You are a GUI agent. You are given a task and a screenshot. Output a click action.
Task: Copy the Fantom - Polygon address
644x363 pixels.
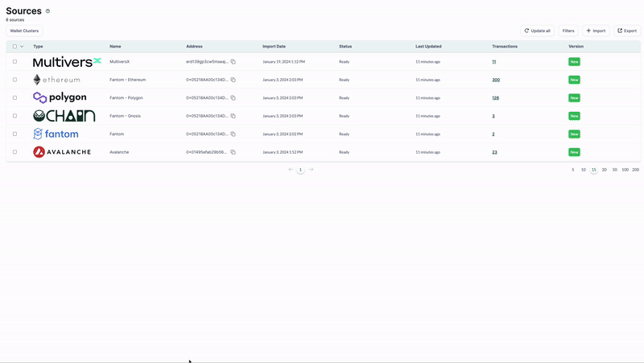point(233,97)
